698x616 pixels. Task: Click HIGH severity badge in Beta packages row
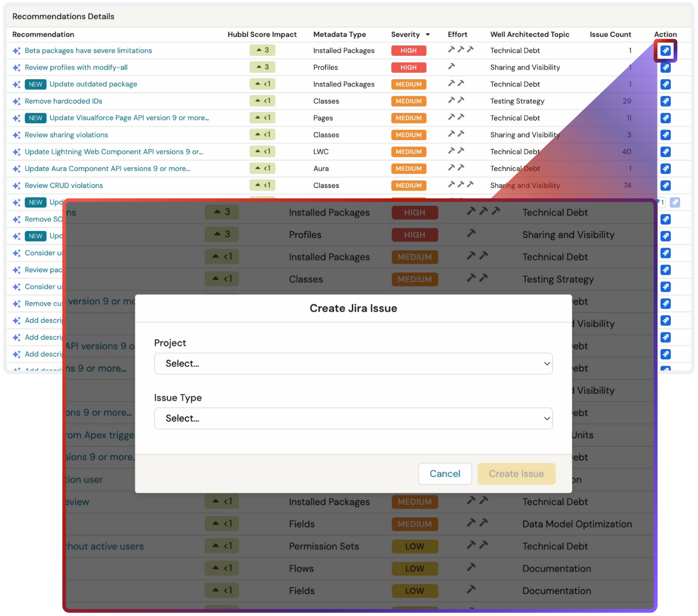coord(409,51)
